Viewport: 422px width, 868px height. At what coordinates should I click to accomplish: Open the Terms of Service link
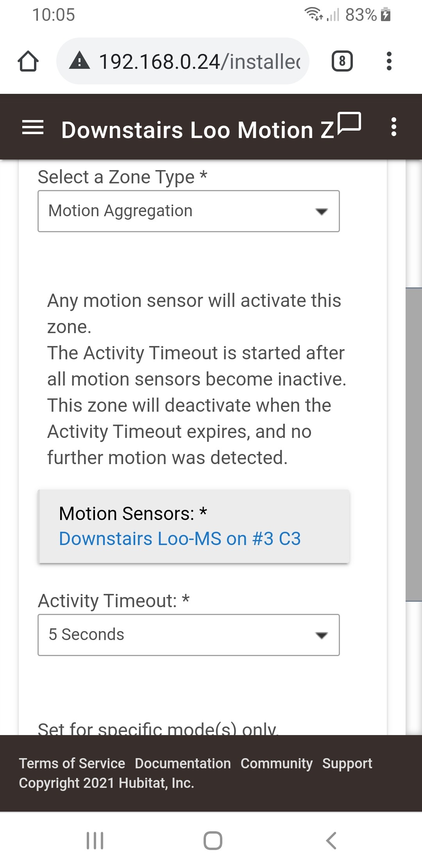(72, 763)
